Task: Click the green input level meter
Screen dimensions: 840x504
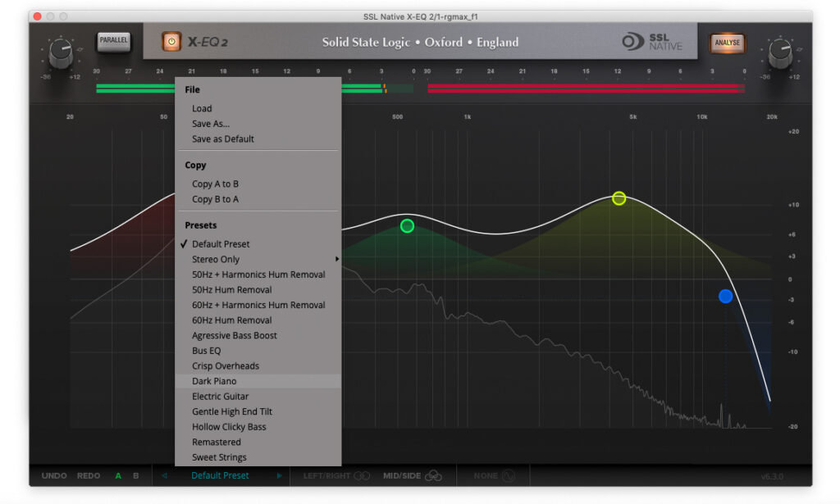Action: click(254, 88)
